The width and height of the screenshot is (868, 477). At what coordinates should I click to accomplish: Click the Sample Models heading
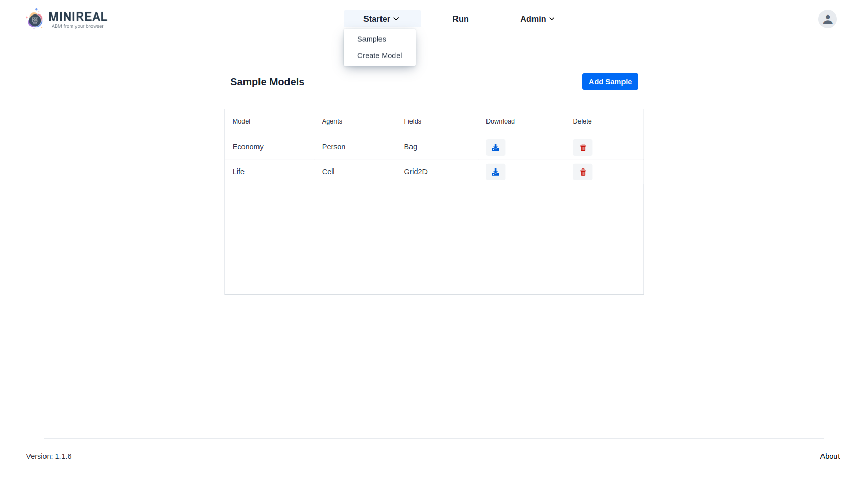(x=267, y=82)
